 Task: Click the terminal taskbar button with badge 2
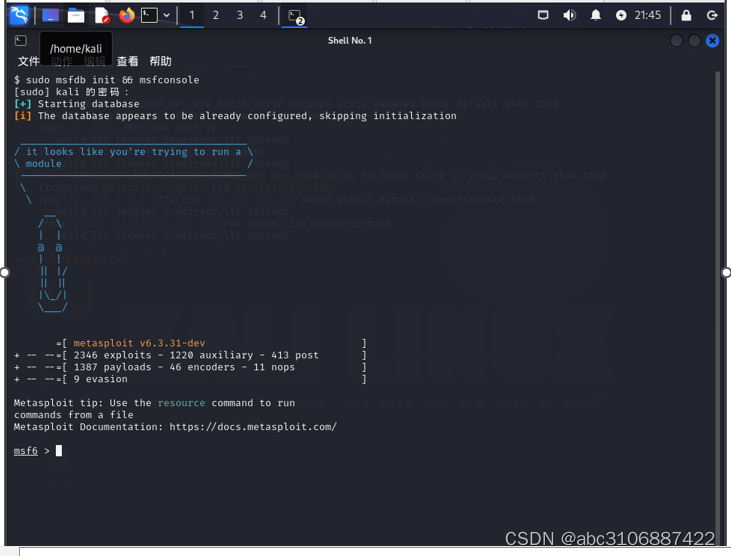(295, 16)
